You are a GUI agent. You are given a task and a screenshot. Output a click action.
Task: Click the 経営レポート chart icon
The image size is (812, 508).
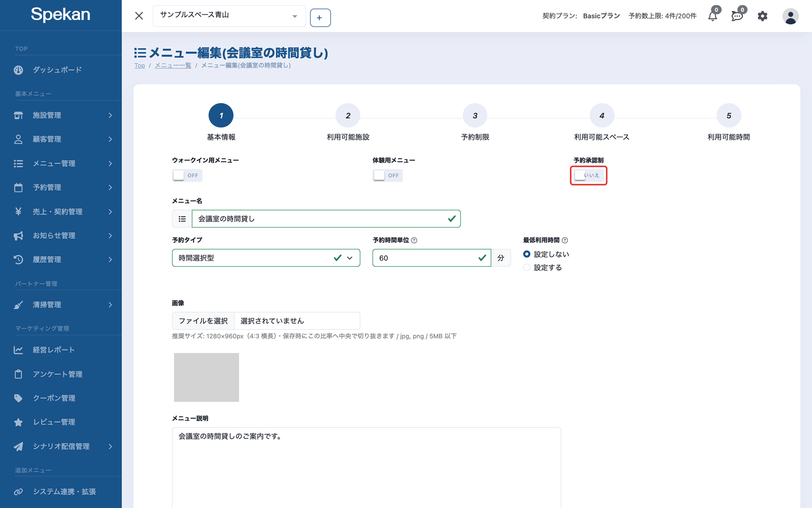pyautogui.click(x=18, y=350)
